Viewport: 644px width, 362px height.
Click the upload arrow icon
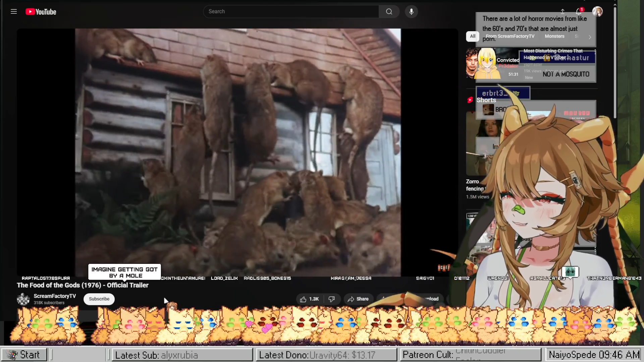tap(562, 11)
